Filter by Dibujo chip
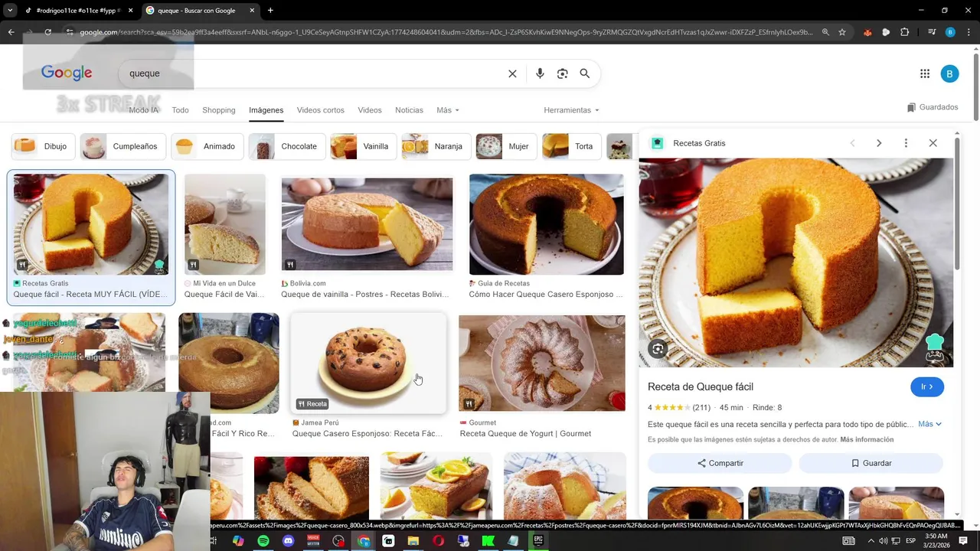This screenshot has width=980, height=551. (x=44, y=146)
